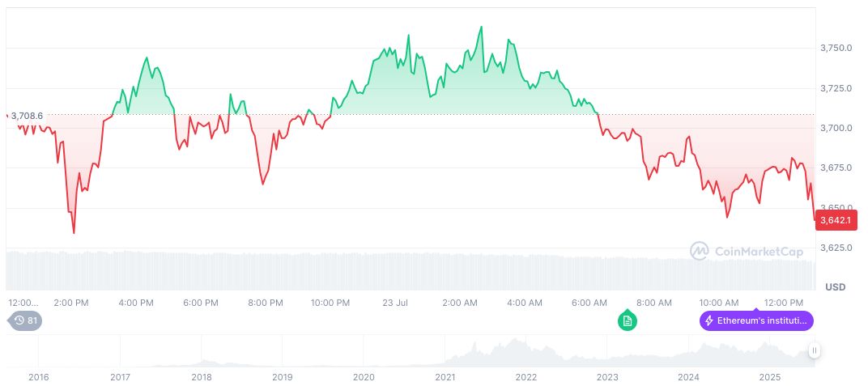Click the USD currency label
Screen dimensions: 868x386
pyautogui.click(x=835, y=287)
